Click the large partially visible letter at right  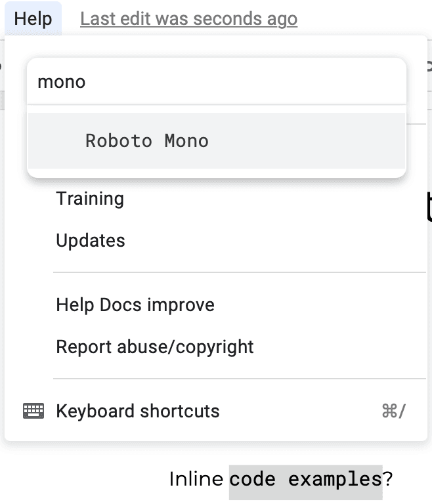click(x=429, y=205)
